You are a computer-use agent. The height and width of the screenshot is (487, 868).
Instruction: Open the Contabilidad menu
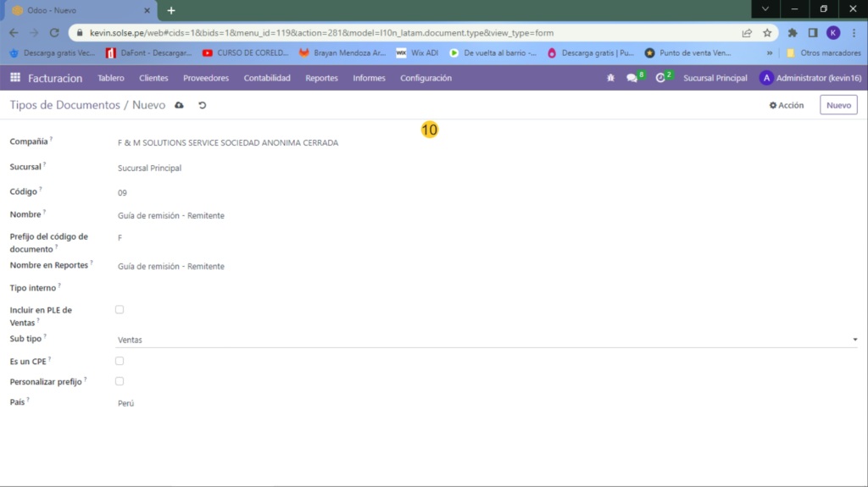click(267, 78)
